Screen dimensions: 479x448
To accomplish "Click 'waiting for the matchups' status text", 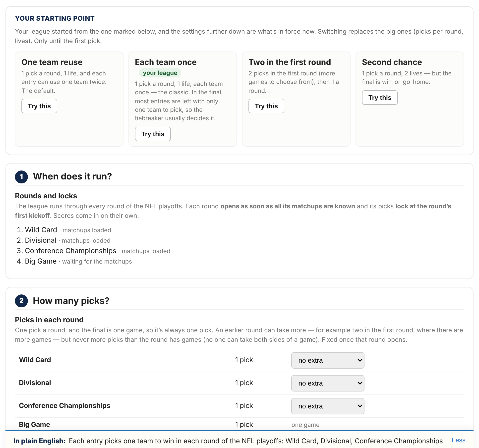I will tap(97, 262).
